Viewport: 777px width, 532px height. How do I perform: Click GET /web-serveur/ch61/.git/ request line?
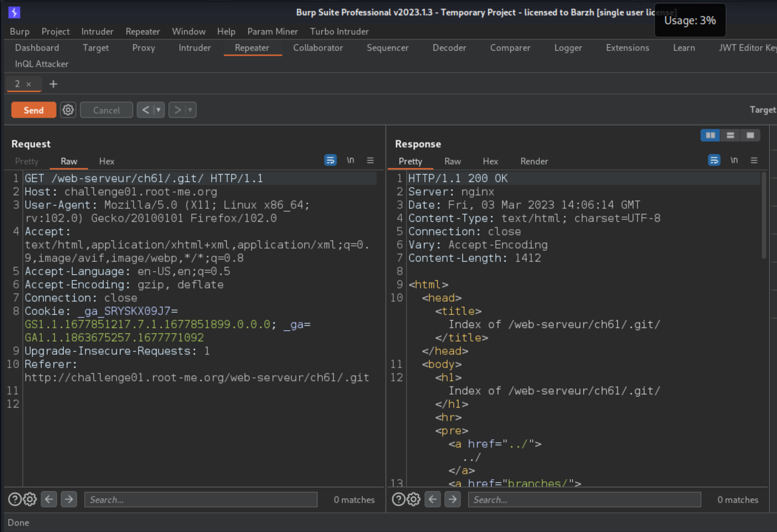[x=144, y=178]
